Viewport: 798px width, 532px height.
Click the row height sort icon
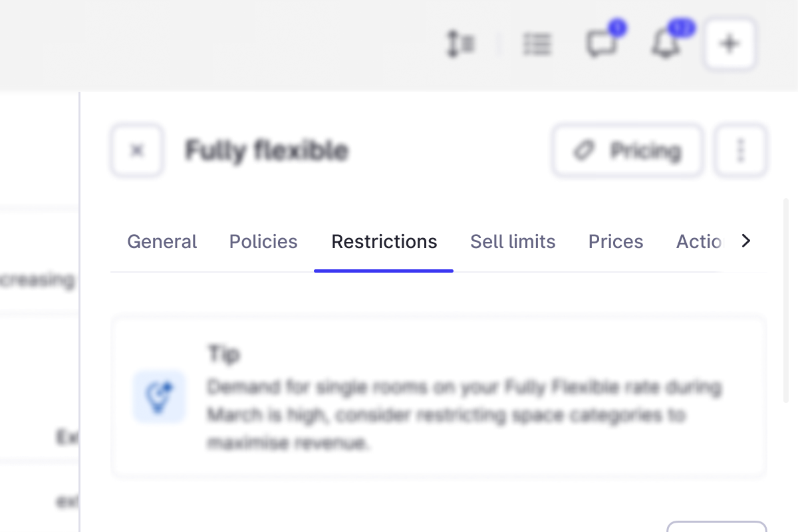[460, 45]
